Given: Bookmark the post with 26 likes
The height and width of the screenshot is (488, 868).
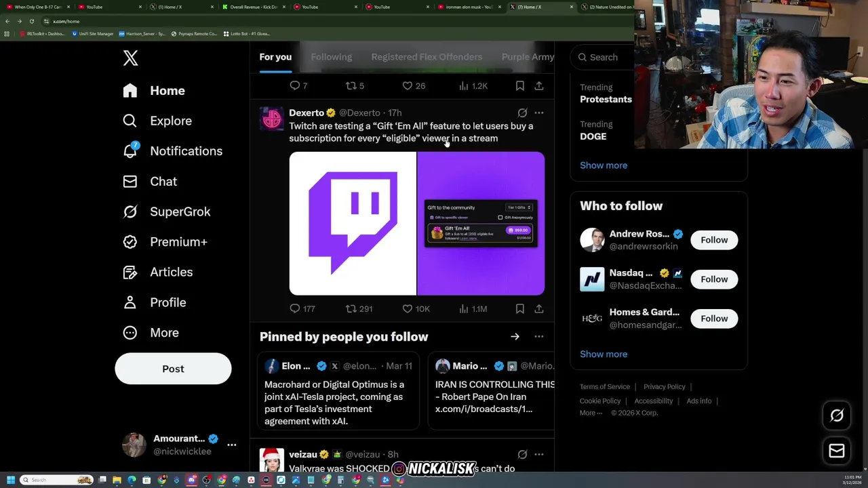Looking at the screenshot, I should point(519,86).
